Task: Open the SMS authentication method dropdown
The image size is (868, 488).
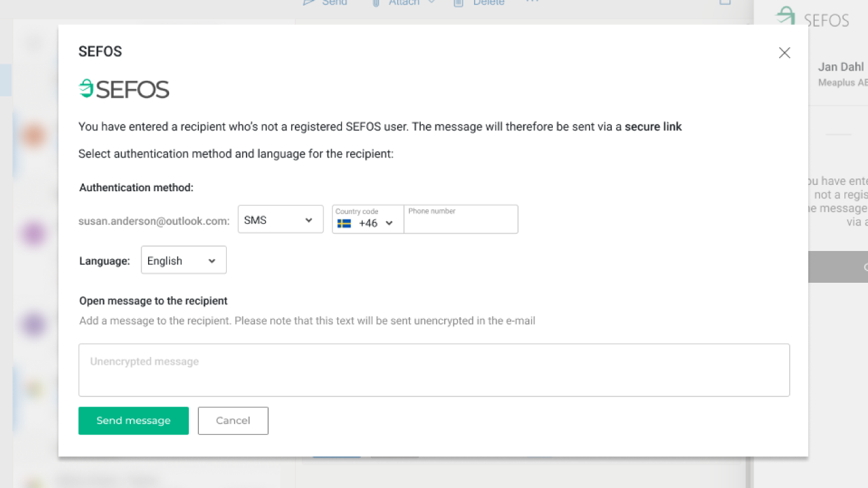Action: [280, 220]
